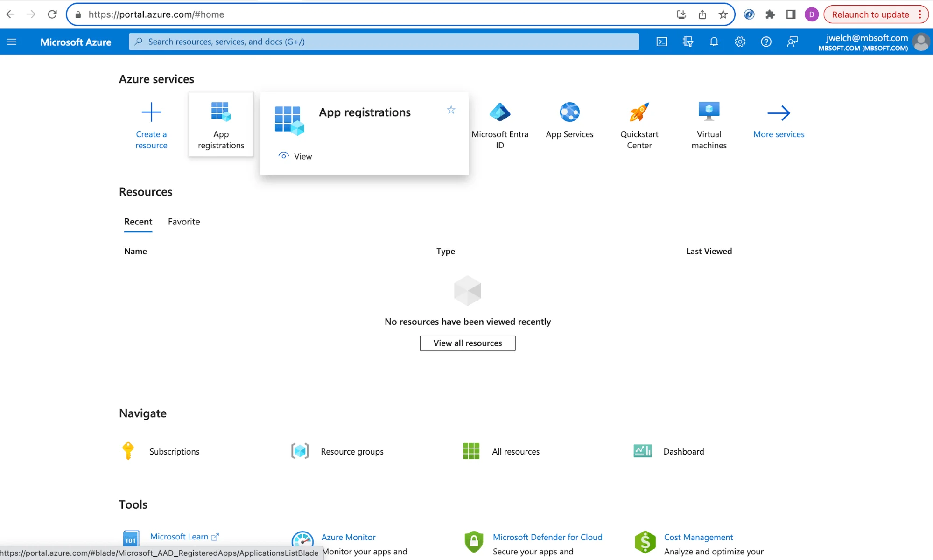Click the More services arrow icon
The height and width of the screenshot is (560, 933).
(779, 112)
